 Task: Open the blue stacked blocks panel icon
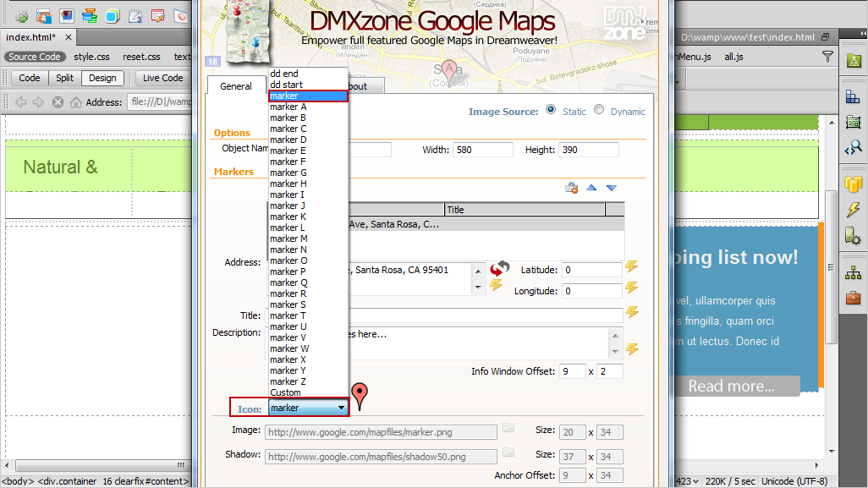coord(853,97)
